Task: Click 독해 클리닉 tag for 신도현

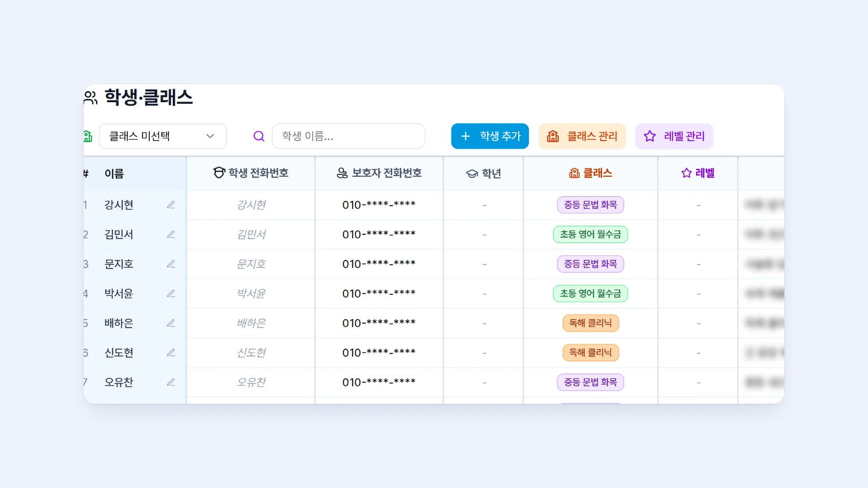Action: 591,352
